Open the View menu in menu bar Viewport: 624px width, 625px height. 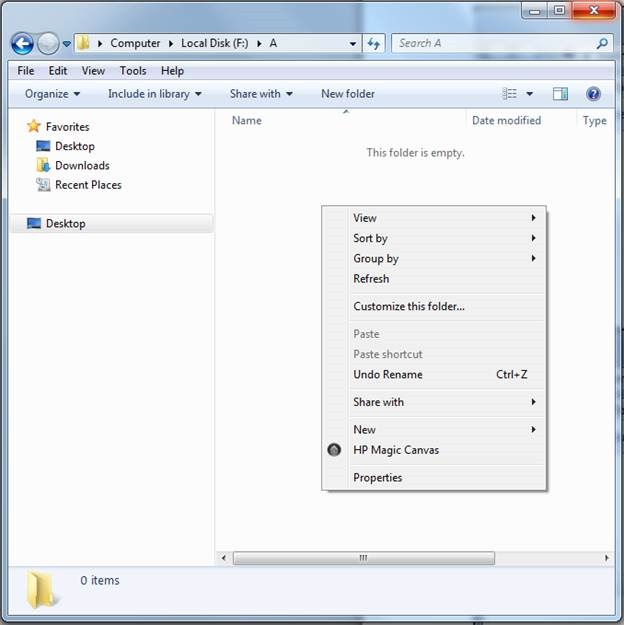[x=93, y=71]
